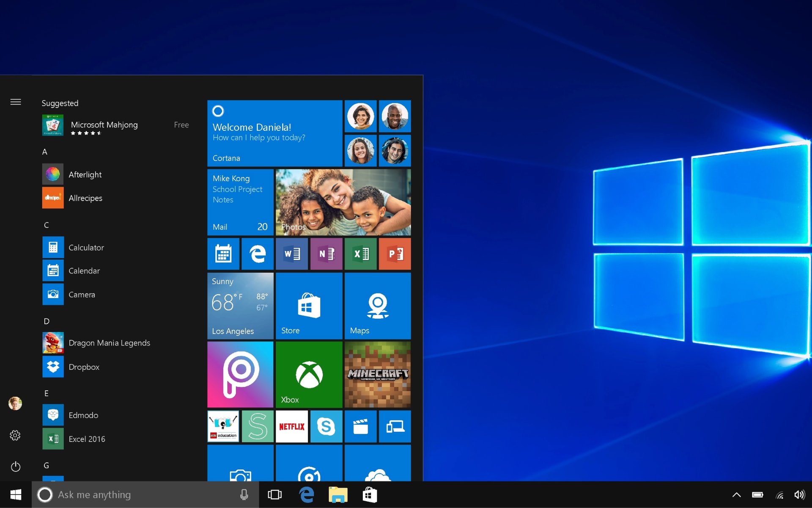The image size is (812, 508).
Task: Open the Skype tile
Action: click(326, 426)
